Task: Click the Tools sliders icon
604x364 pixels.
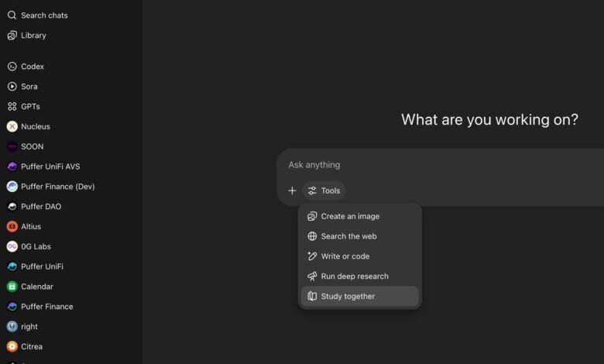Action: [x=312, y=191]
